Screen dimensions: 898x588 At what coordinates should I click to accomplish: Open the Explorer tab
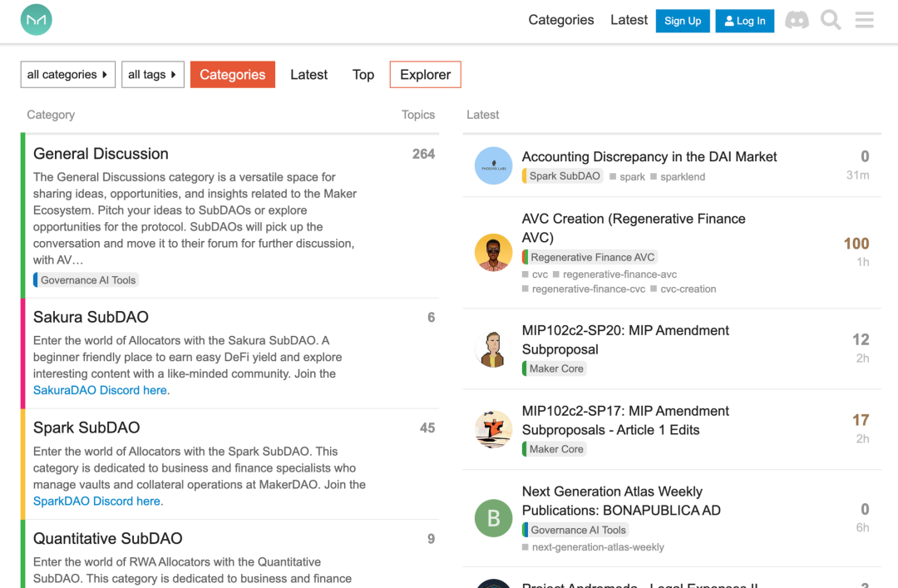(425, 75)
